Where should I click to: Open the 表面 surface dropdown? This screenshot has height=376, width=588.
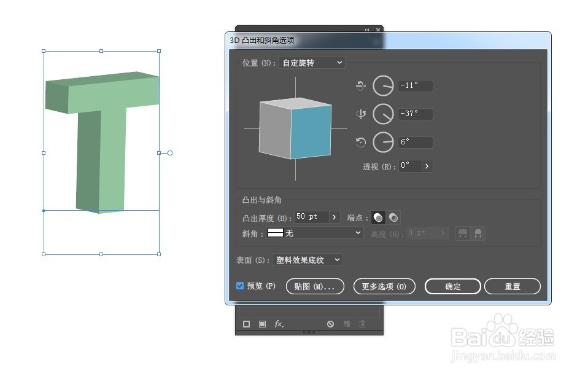coord(307,260)
